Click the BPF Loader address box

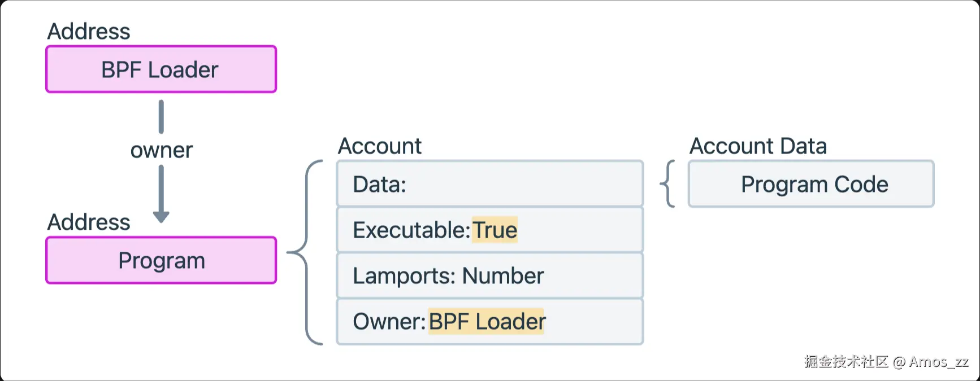tap(161, 69)
